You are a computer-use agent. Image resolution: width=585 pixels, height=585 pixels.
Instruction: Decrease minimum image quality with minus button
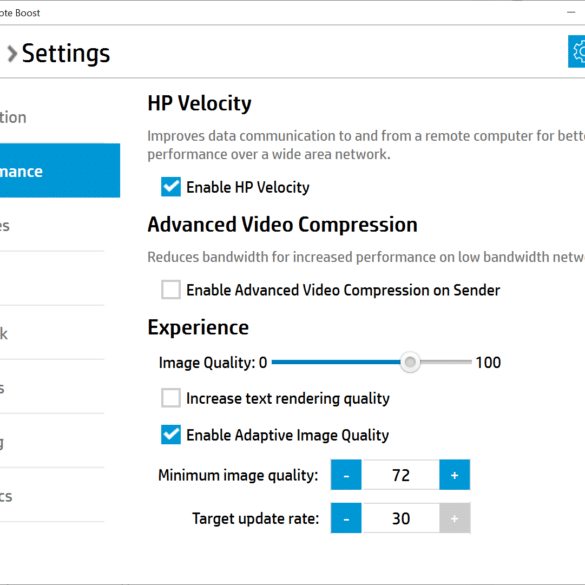click(x=346, y=475)
